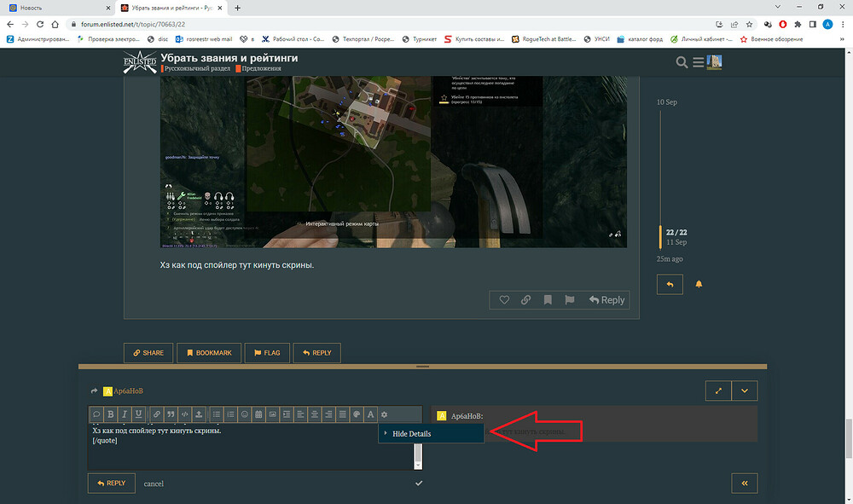This screenshot has height=504, width=853.
Task: Click the address bar URL
Action: (133, 24)
